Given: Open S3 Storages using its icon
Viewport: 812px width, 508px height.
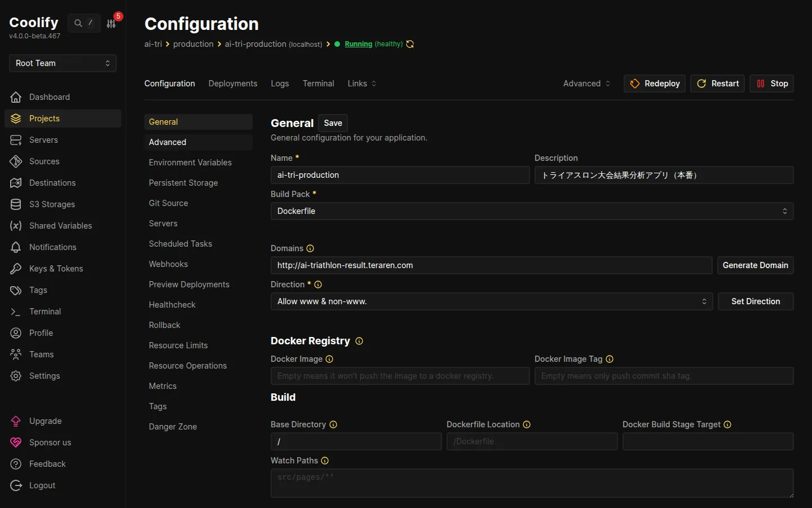Looking at the screenshot, I should pos(16,204).
